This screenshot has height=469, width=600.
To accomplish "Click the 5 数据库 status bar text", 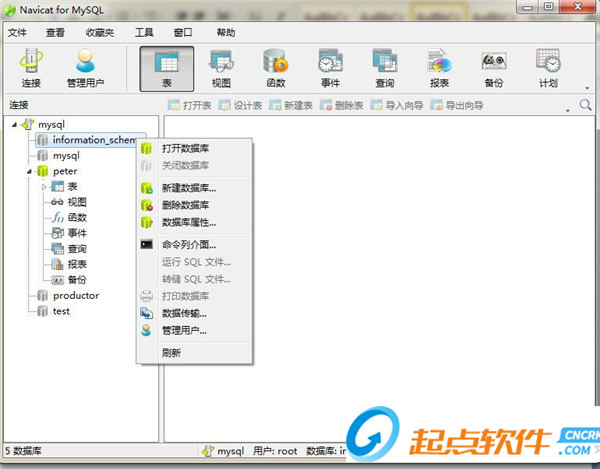I will click(x=23, y=451).
